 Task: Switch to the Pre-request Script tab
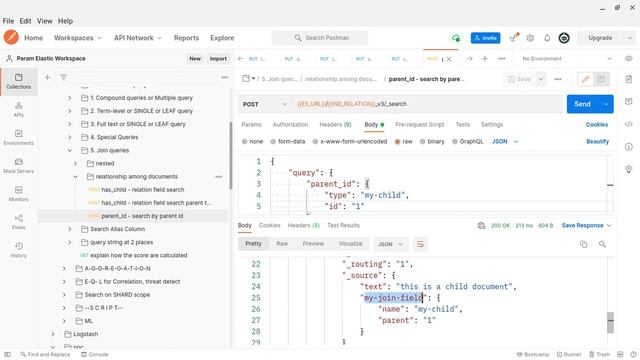420,124
